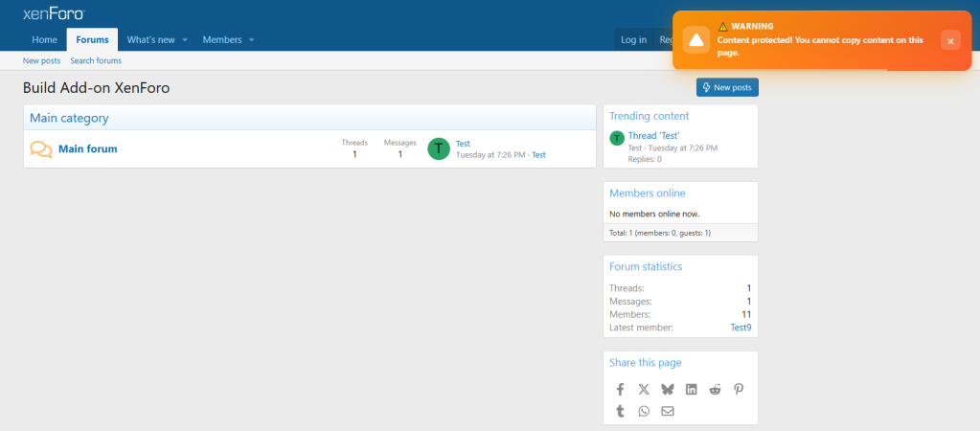This screenshot has height=431, width=980.
Task: Click the Tumblr share icon
Action: coord(620,411)
